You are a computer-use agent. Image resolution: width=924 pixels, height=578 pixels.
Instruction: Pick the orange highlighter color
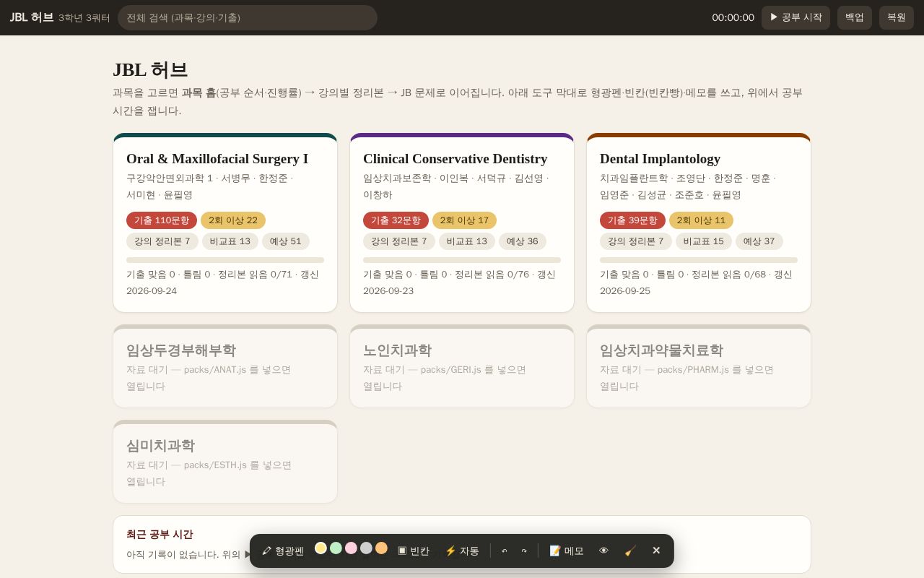381,548
